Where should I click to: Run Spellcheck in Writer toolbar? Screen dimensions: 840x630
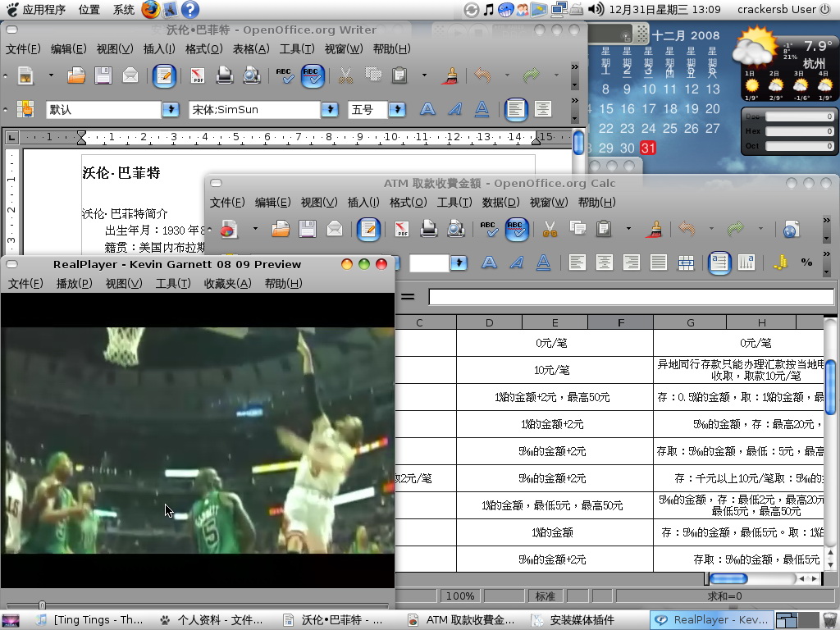tap(285, 75)
